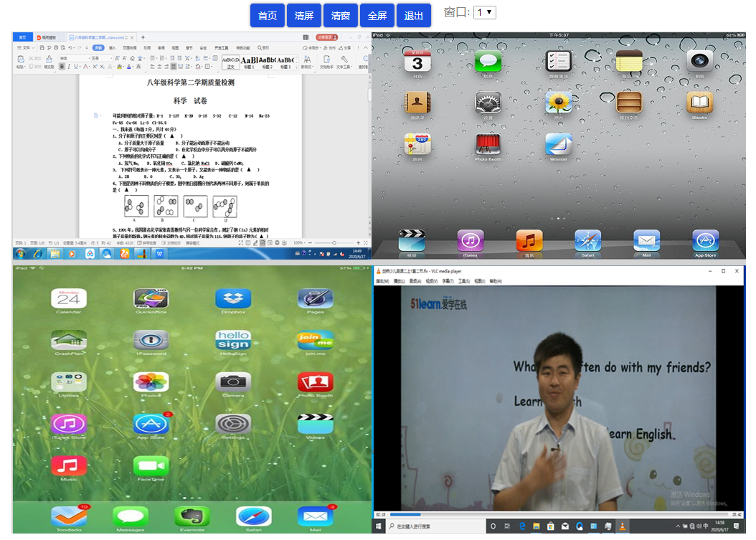Launch the 1Password app

[x=151, y=340]
